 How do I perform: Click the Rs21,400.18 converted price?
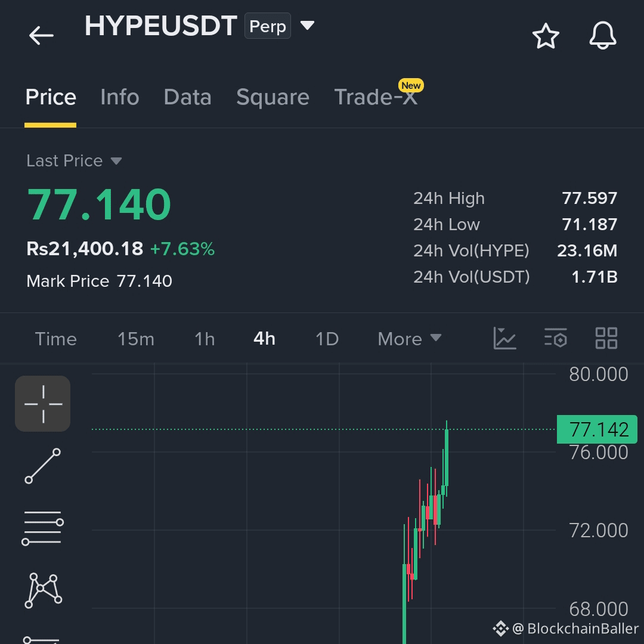point(85,249)
